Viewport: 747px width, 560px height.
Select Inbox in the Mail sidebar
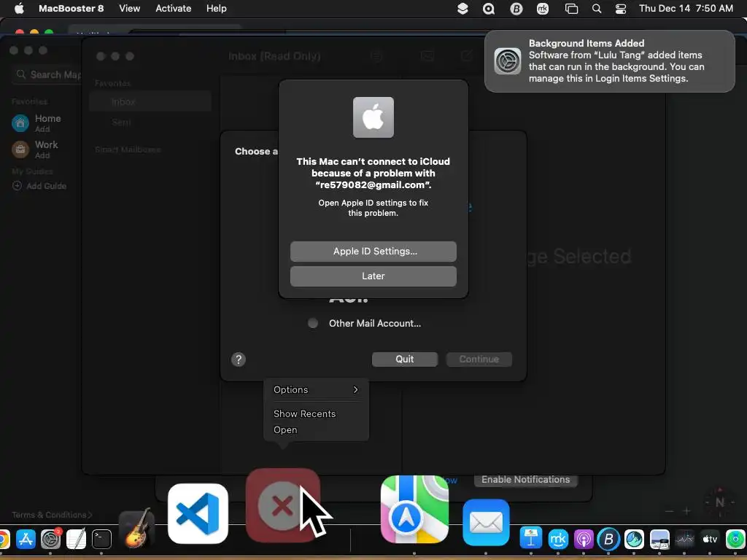[150, 101]
